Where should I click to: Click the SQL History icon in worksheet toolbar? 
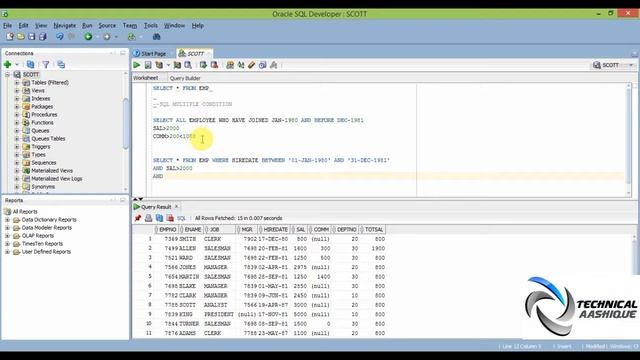coord(262,65)
